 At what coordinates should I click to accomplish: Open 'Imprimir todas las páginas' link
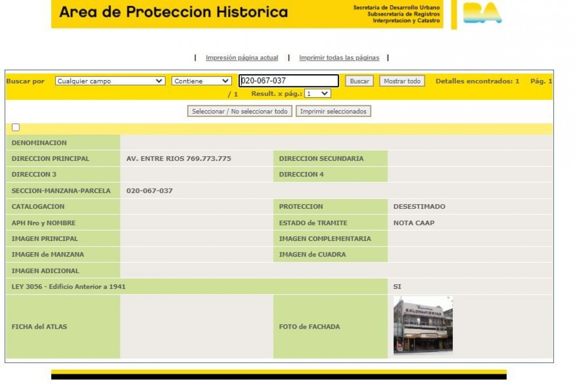pyautogui.click(x=339, y=58)
